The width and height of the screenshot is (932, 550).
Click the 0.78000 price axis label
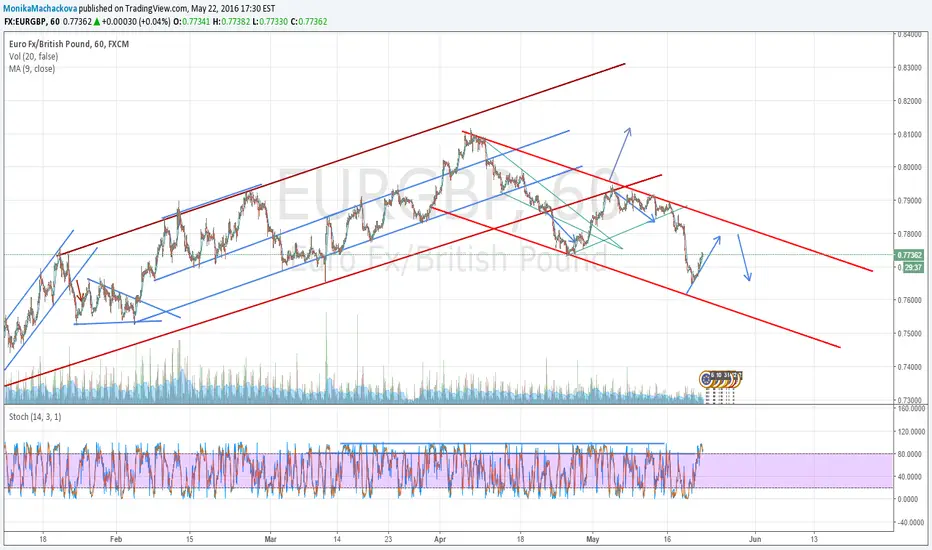tap(911, 234)
